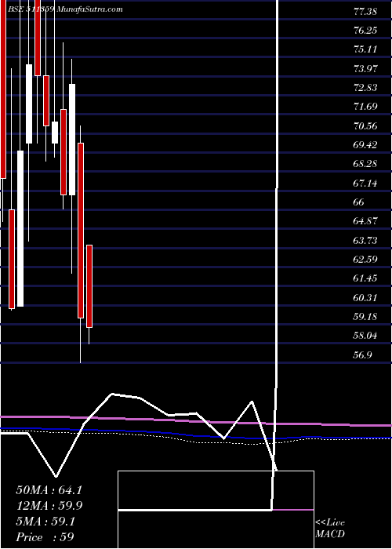
Task: Click the 64.87 price axis label
Action: click(365, 221)
